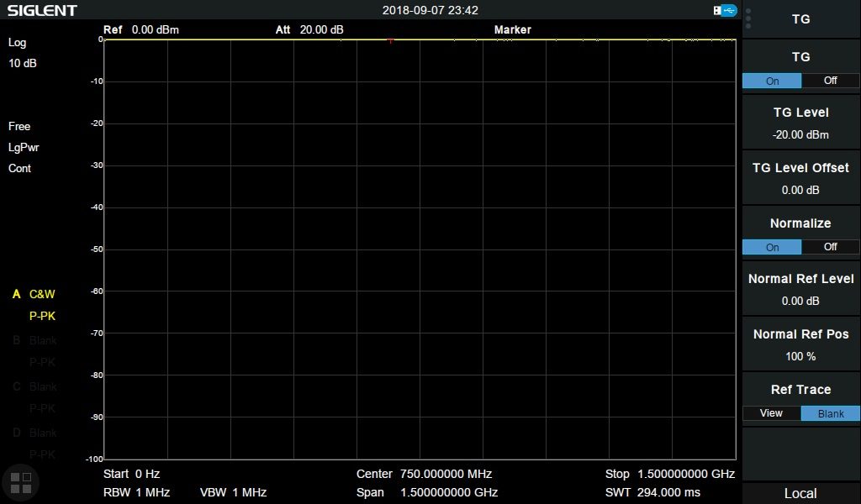
Task: Click the SIGLENT logo
Action: point(43,10)
